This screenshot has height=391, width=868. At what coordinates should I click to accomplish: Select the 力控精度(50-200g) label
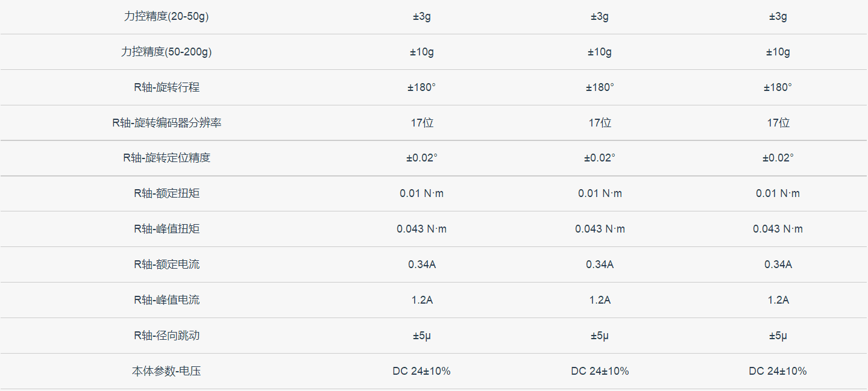(166, 52)
